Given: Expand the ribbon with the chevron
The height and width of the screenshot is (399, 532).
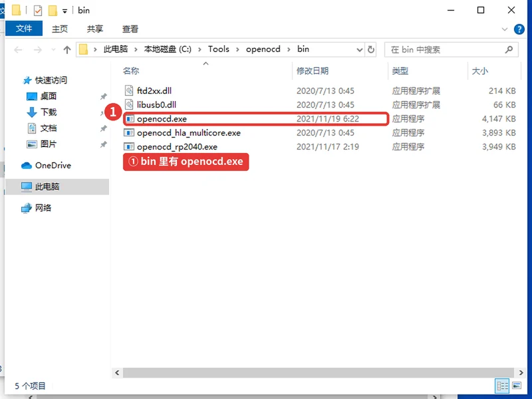Looking at the screenshot, I should pos(505,29).
